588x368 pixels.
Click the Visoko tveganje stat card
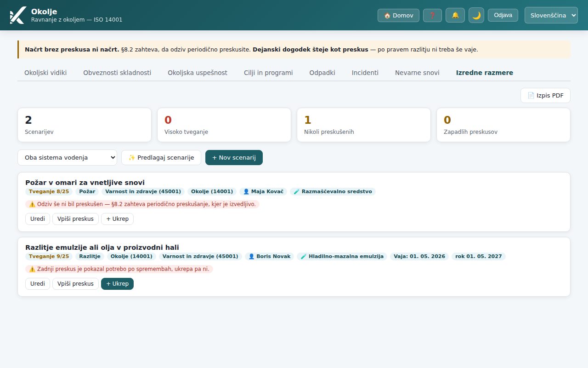coord(224,125)
